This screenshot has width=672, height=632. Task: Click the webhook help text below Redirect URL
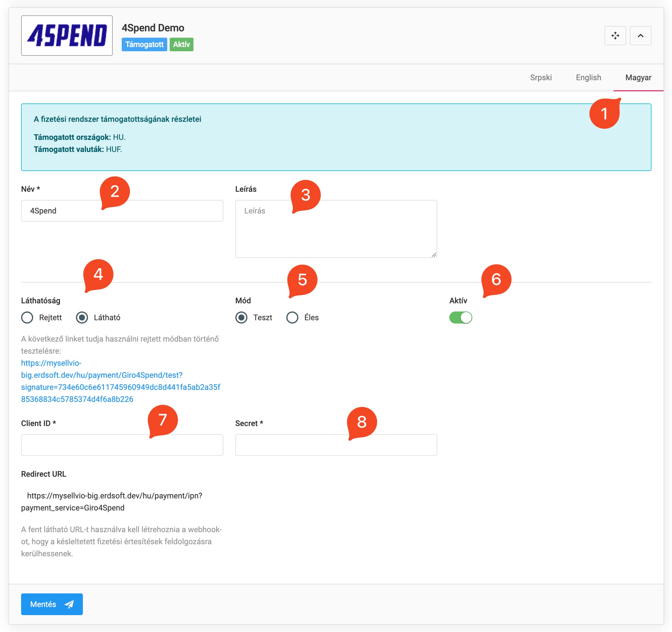tap(122, 541)
